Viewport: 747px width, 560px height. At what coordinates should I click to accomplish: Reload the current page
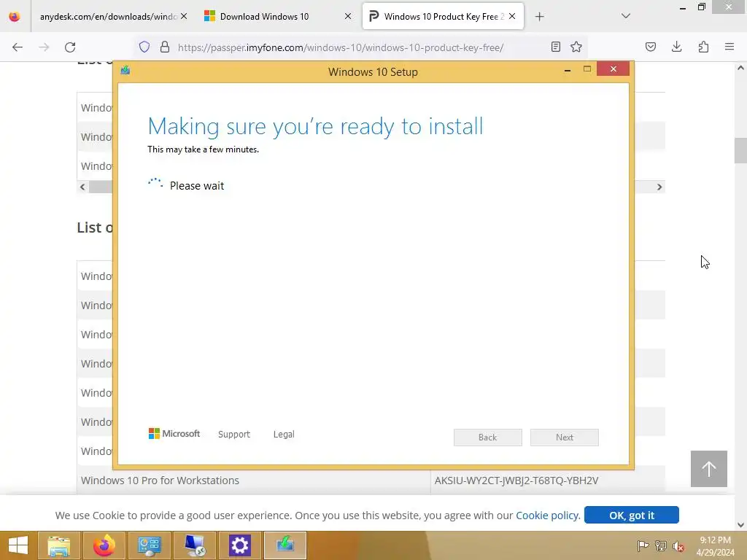coord(70,47)
